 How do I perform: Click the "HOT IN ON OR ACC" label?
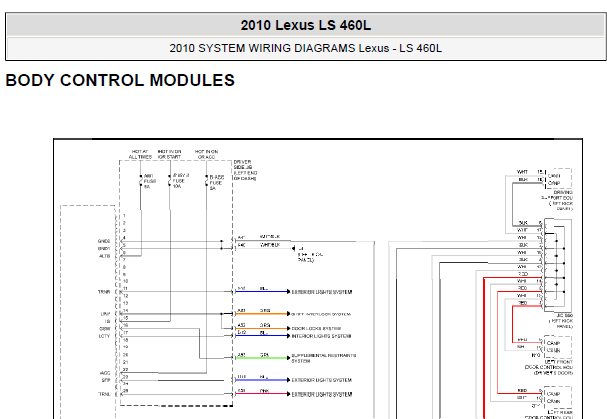coord(206,154)
